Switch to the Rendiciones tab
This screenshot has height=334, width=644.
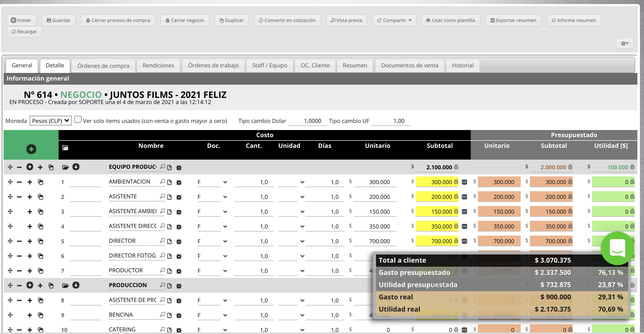(x=158, y=65)
